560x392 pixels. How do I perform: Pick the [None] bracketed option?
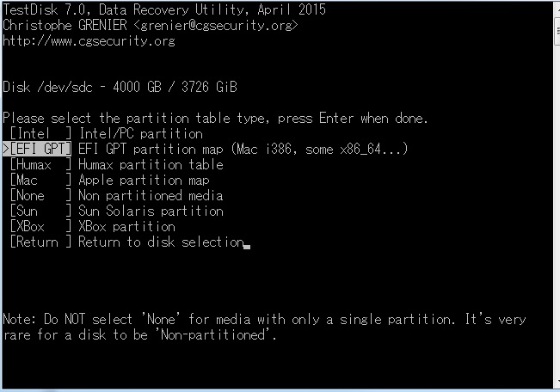coord(40,195)
